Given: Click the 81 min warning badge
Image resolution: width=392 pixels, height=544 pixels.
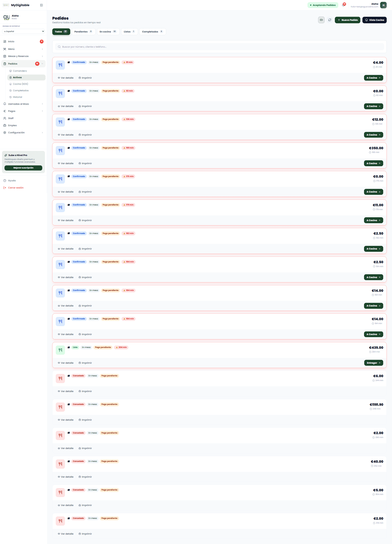Looking at the screenshot, I should click(128, 62).
